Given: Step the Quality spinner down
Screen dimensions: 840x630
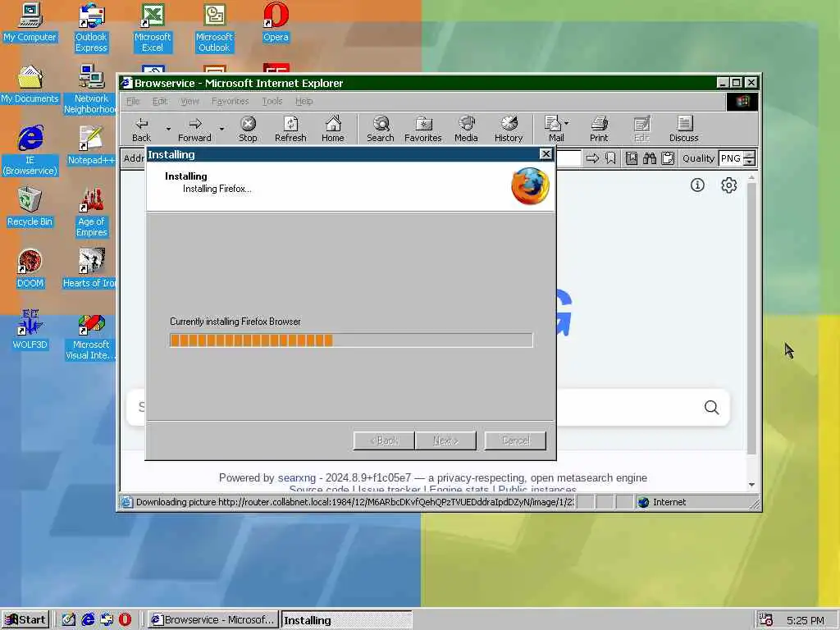Looking at the screenshot, I should pos(750,162).
